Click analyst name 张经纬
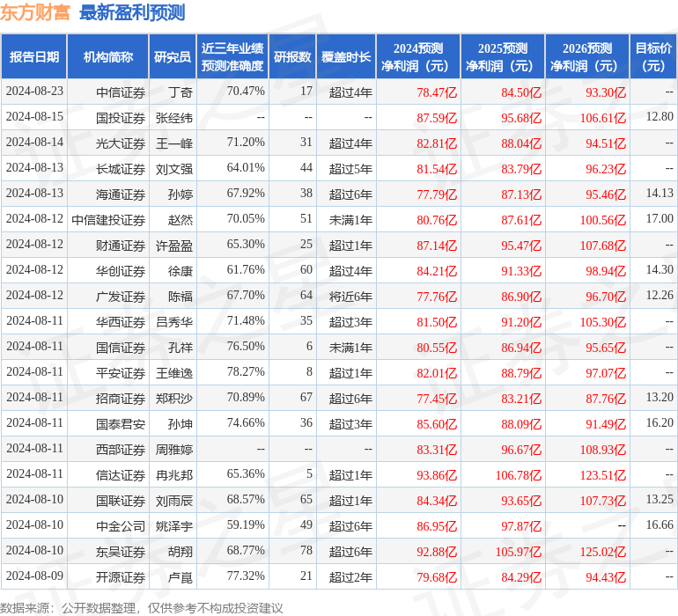Image resolution: width=678 pixels, height=616 pixels. tap(174, 118)
